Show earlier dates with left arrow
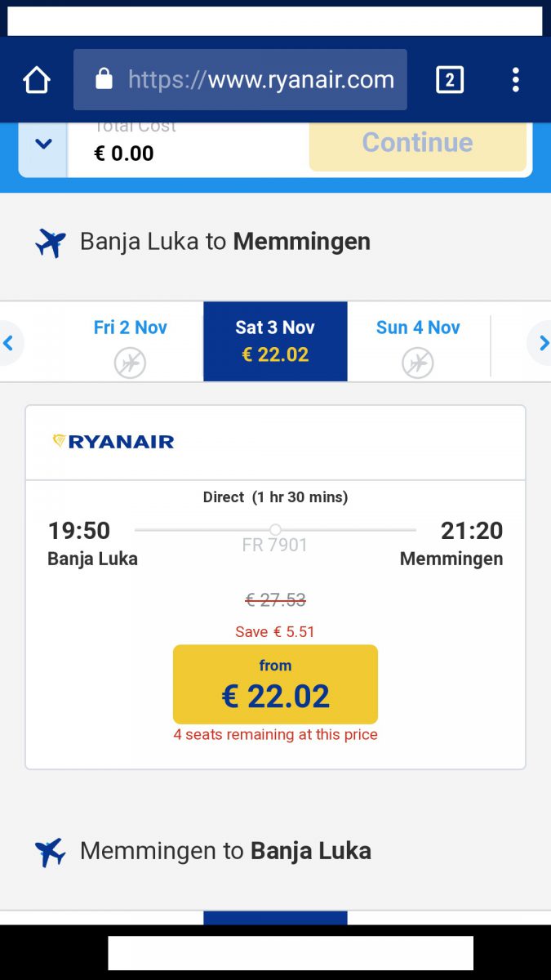551x980 pixels. [9, 343]
